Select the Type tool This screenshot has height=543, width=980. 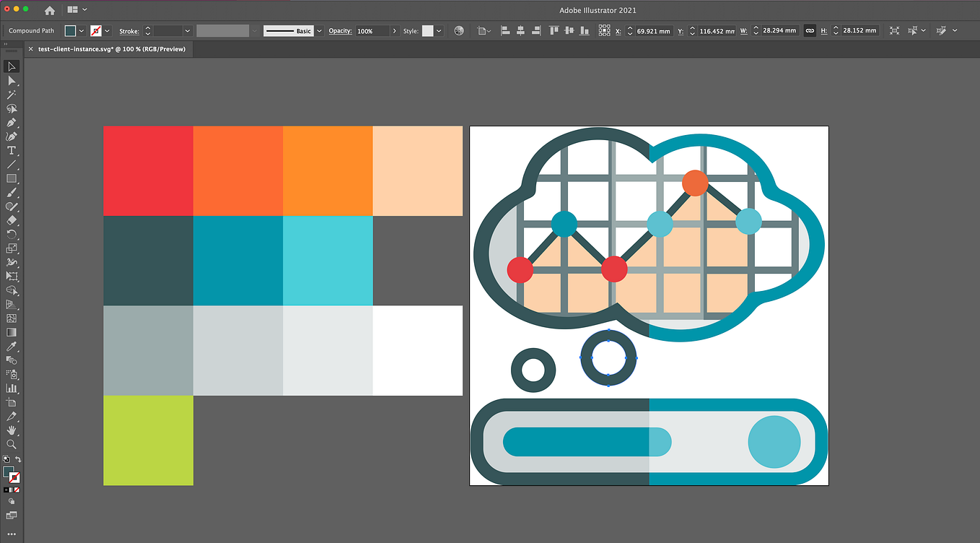click(12, 150)
